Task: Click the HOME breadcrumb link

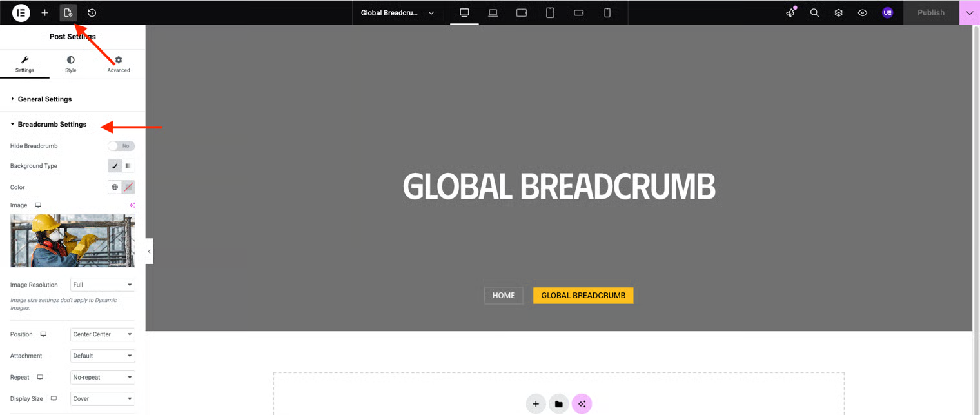Action: pos(504,296)
